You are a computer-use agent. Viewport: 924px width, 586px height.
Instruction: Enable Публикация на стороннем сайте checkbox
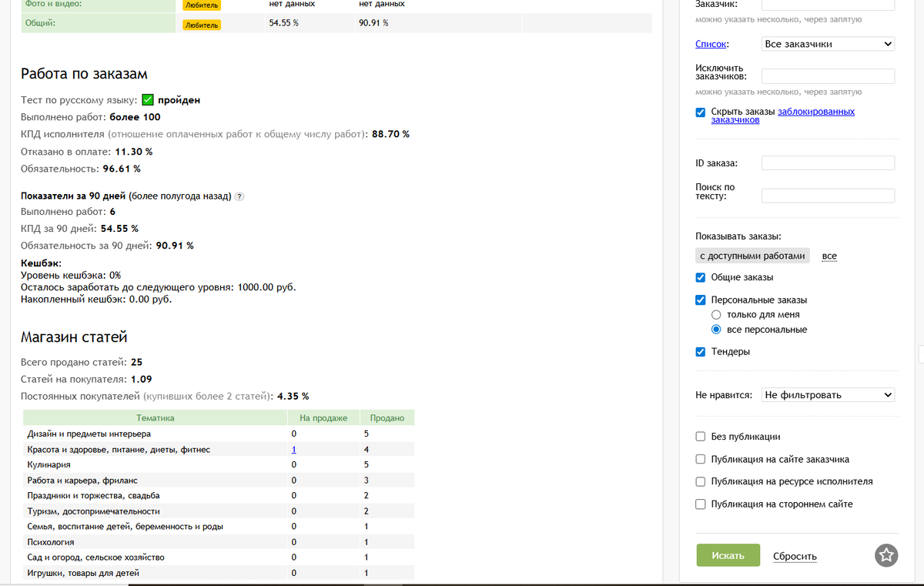tap(700, 504)
